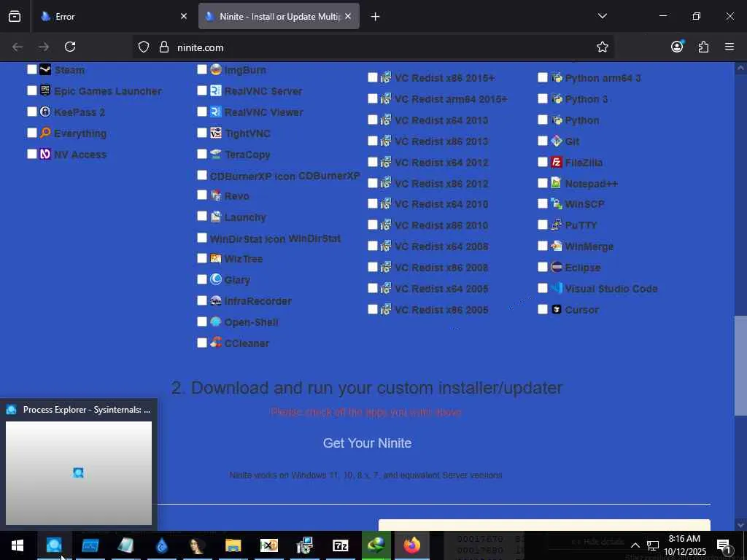Image resolution: width=747 pixels, height=560 pixels.
Task: Check VC Redist x86 2005 checkbox
Action: 373,309
